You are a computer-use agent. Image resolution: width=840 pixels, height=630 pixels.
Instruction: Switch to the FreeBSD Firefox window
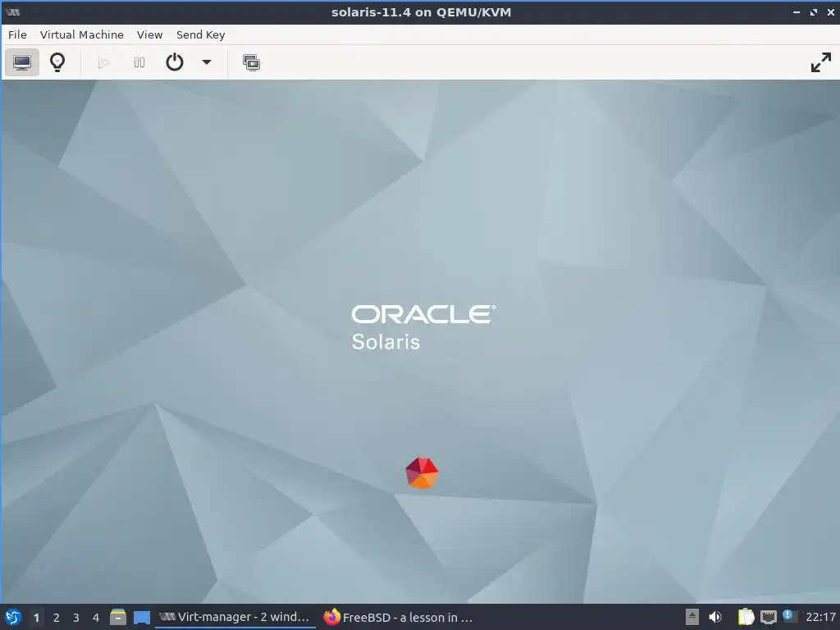(399, 617)
